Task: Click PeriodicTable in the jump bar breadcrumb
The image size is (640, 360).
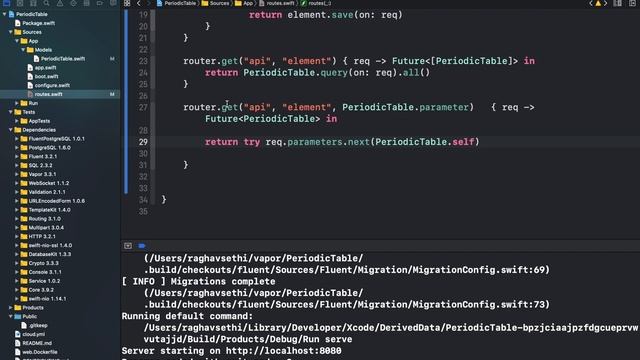Action: coord(180,3)
